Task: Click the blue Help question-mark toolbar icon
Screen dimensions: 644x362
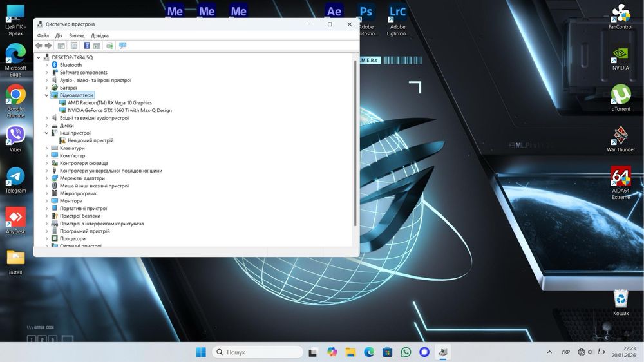Action: pyautogui.click(x=87, y=46)
